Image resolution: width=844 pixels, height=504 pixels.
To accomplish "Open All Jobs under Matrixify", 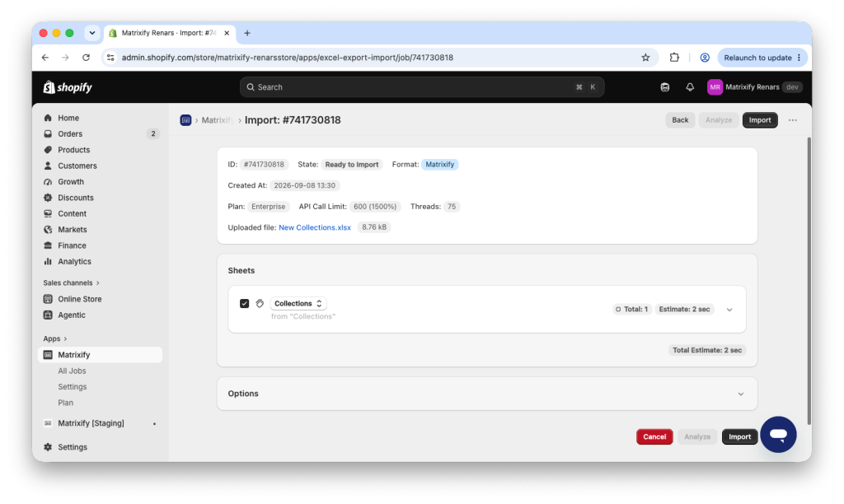I will pos(72,371).
